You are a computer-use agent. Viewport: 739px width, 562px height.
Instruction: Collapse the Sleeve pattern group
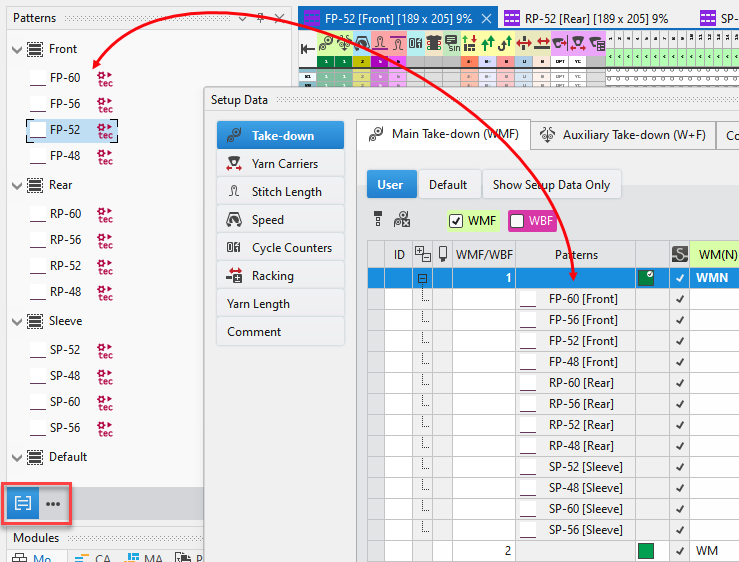tap(17, 321)
